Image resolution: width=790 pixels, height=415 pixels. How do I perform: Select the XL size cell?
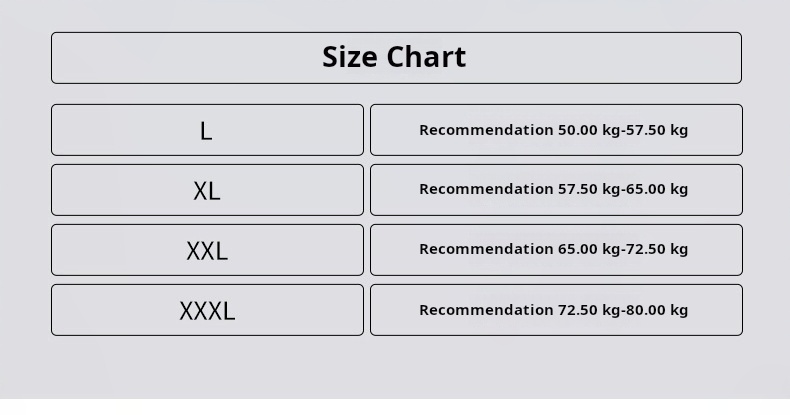[207, 190]
